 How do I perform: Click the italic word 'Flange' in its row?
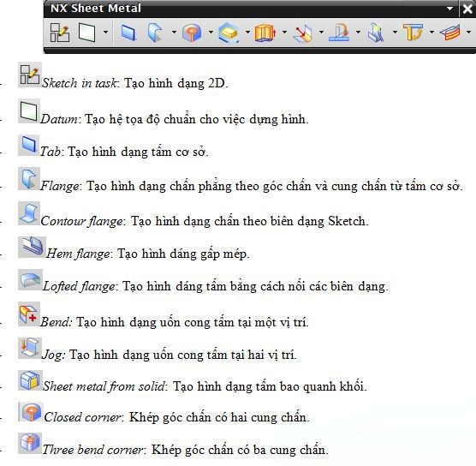point(60,186)
